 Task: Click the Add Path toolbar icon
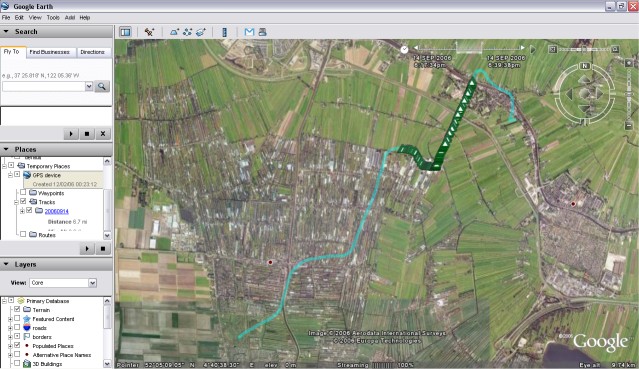pos(187,32)
